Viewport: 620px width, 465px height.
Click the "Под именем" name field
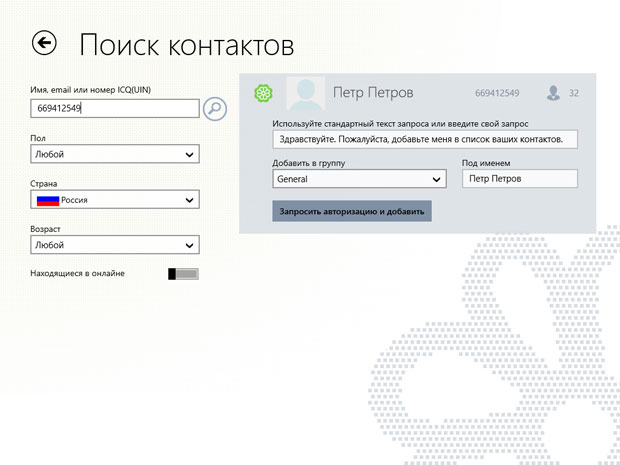tap(519, 179)
